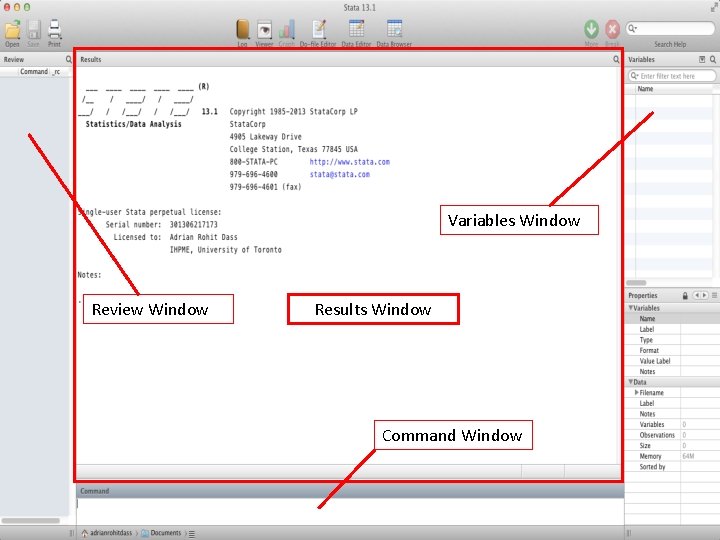Select the Memory property row
This screenshot has width=720, height=540.
coord(672,456)
